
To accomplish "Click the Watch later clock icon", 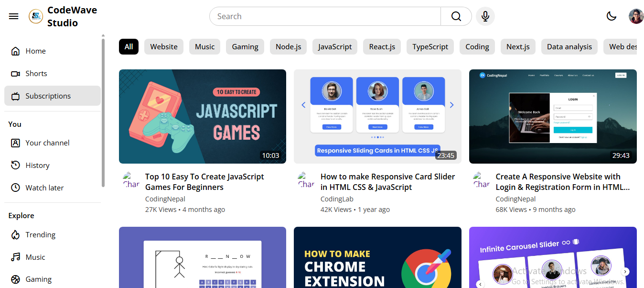I will (16, 188).
